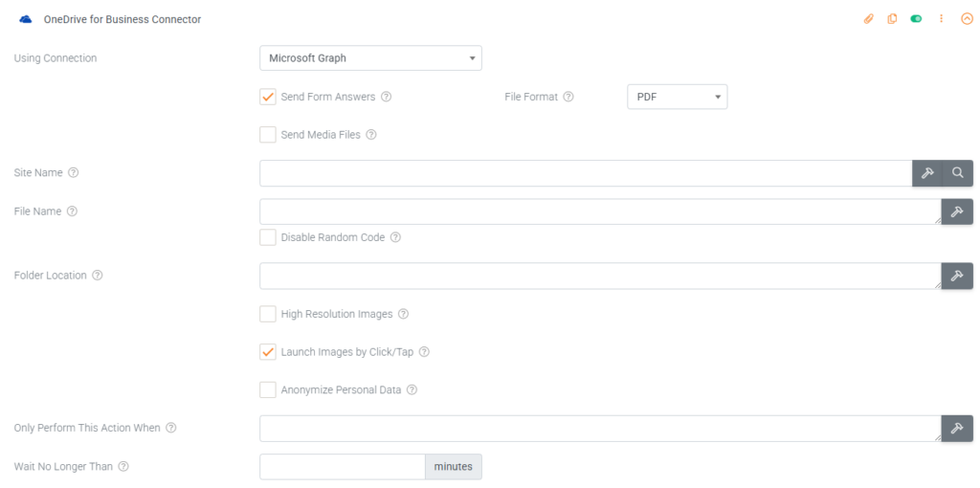Uncheck the Send Form Answers checkbox
Image resolution: width=980 pixels, height=488 pixels.
[268, 97]
